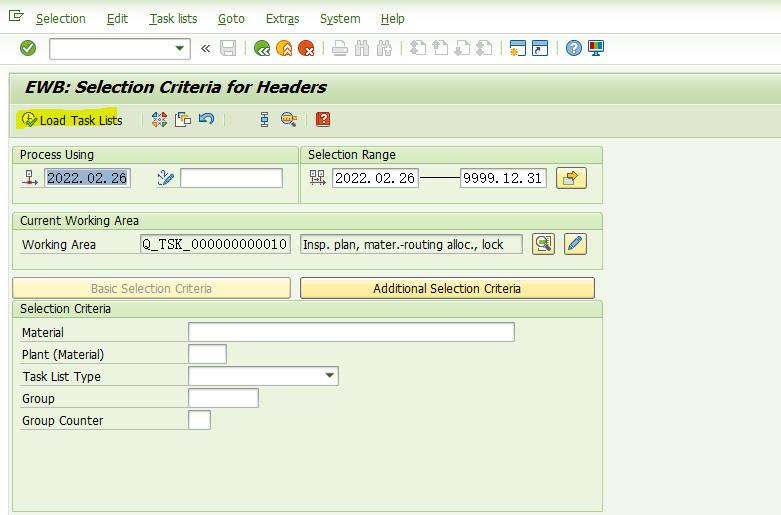781x515 pixels.
Task: Click the green checkmark Enter icon
Action: pos(28,48)
